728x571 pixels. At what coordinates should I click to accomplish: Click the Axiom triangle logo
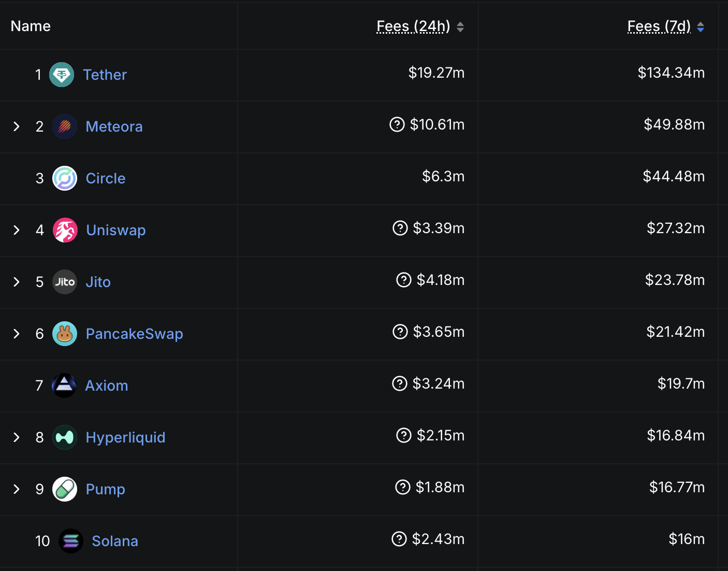point(64,386)
